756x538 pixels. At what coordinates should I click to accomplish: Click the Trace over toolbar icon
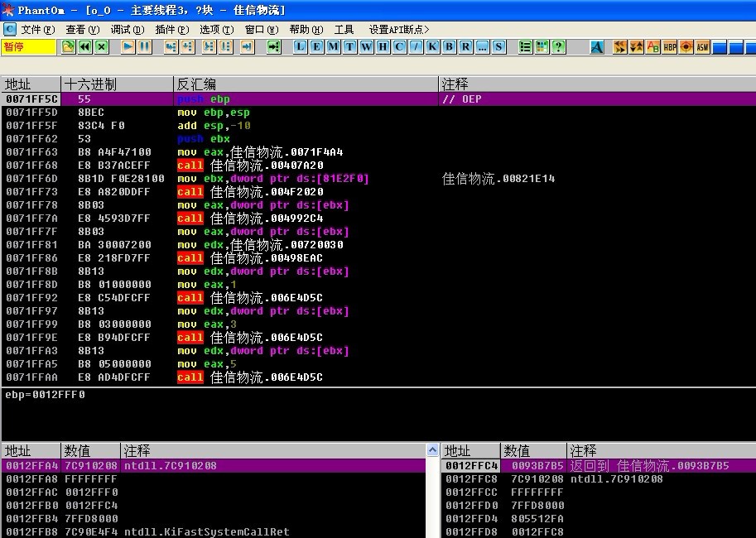pos(225,46)
